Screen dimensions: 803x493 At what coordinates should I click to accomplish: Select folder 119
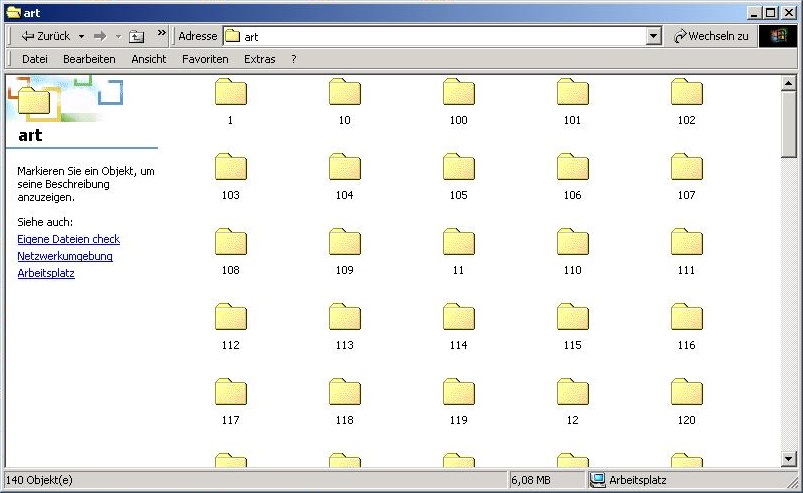tap(458, 402)
